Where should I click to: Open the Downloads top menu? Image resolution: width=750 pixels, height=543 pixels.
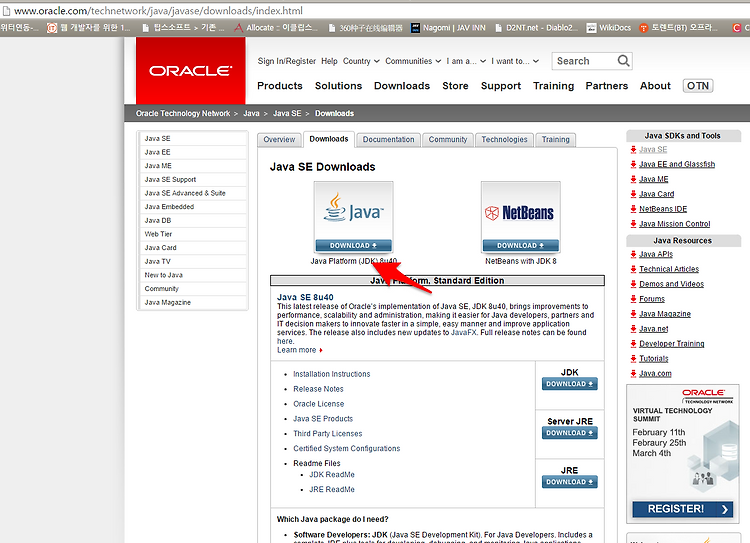(402, 86)
